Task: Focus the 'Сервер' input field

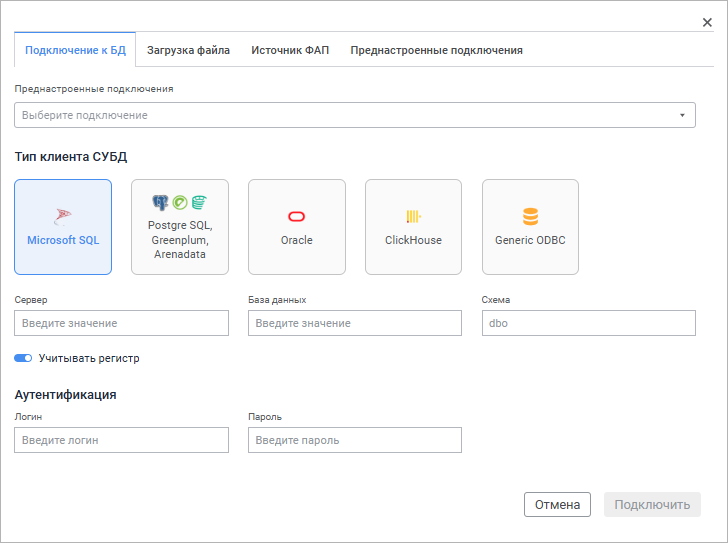Action: click(121, 323)
